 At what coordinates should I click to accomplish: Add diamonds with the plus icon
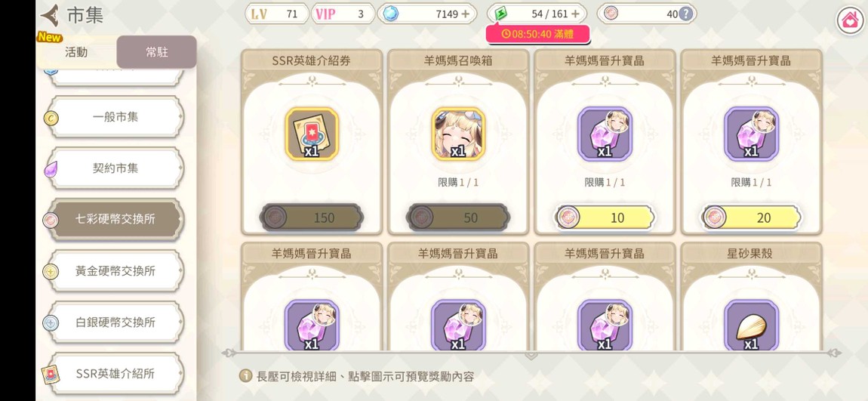465,14
